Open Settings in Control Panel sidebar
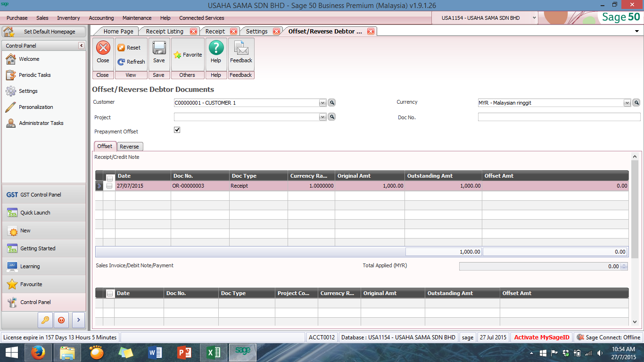 pyautogui.click(x=28, y=91)
